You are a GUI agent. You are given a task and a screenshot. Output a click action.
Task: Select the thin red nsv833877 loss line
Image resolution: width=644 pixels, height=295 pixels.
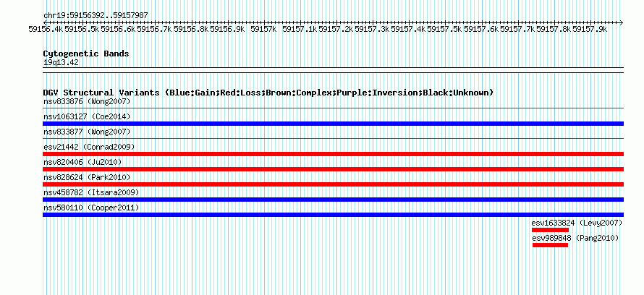[x=333, y=139]
